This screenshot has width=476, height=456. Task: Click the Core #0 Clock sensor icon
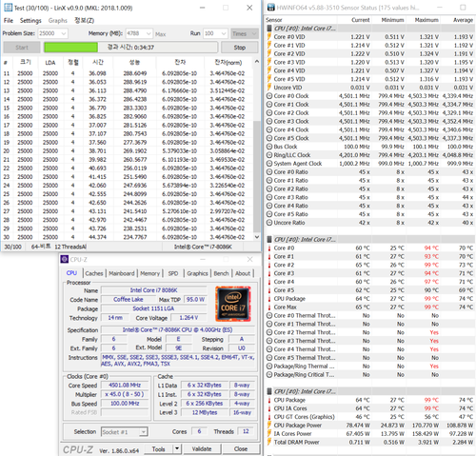coord(269,96)
